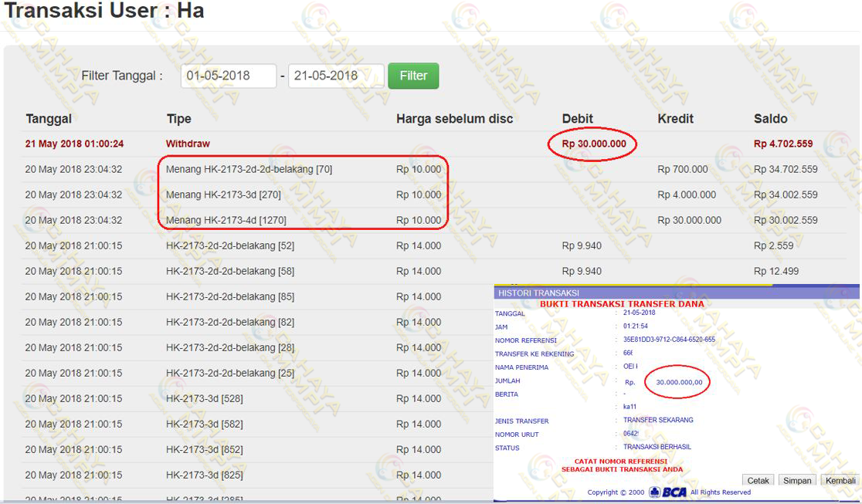Click the HISTORI TRANSAKSI title bar
Viewport: 862px width, 504px height.
[x=538, y=293]
